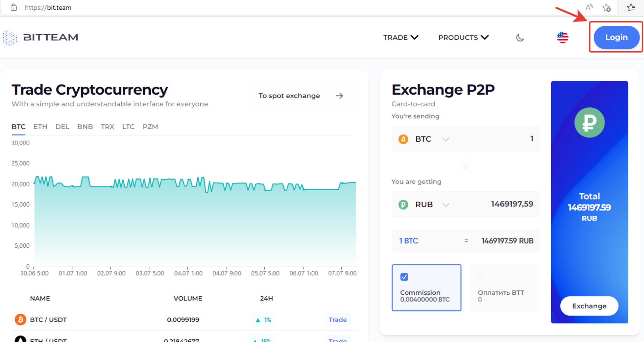
Task: Open the RUB currency dropdown chevron
Action: point(446,204)
